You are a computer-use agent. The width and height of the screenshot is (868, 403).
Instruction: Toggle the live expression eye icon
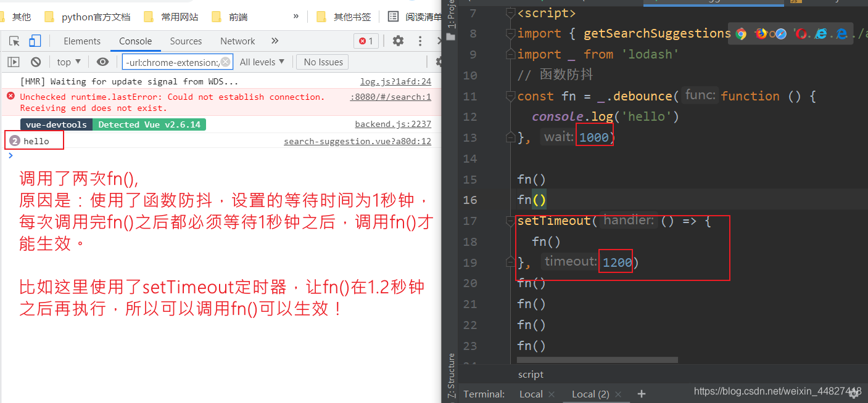[x=102, y=62]
